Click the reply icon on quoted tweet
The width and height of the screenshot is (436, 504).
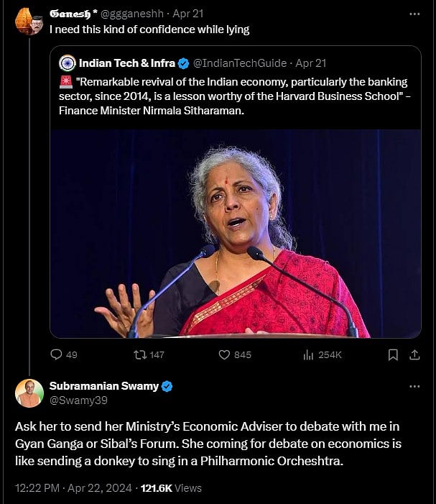click(x=57, y=354)
